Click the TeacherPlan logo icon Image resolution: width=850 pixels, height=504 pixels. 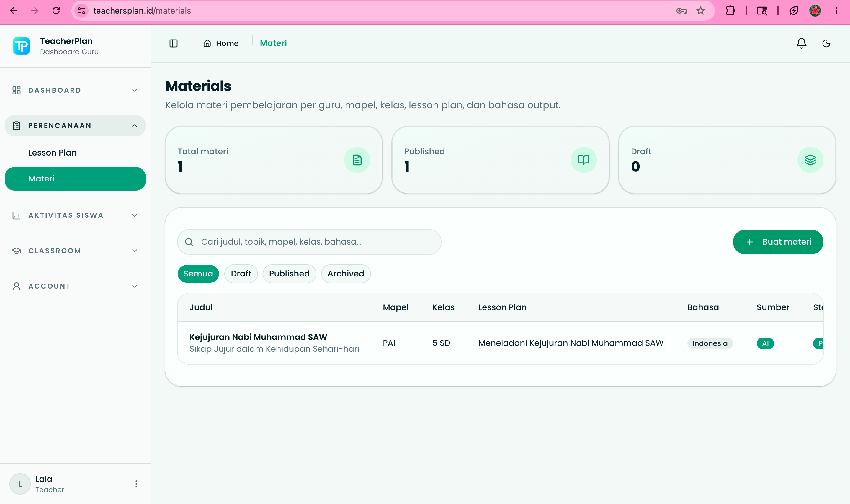click(x=21, y=46)
